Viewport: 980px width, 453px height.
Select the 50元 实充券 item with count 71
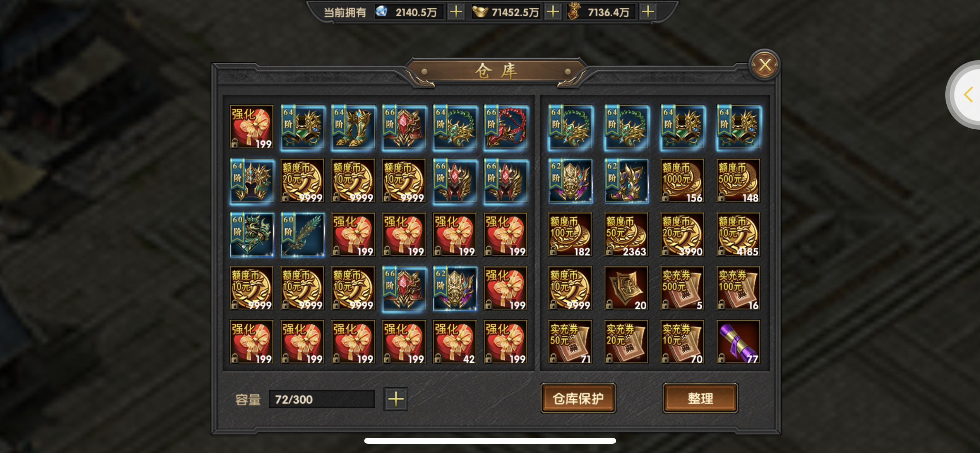[570, 342]
